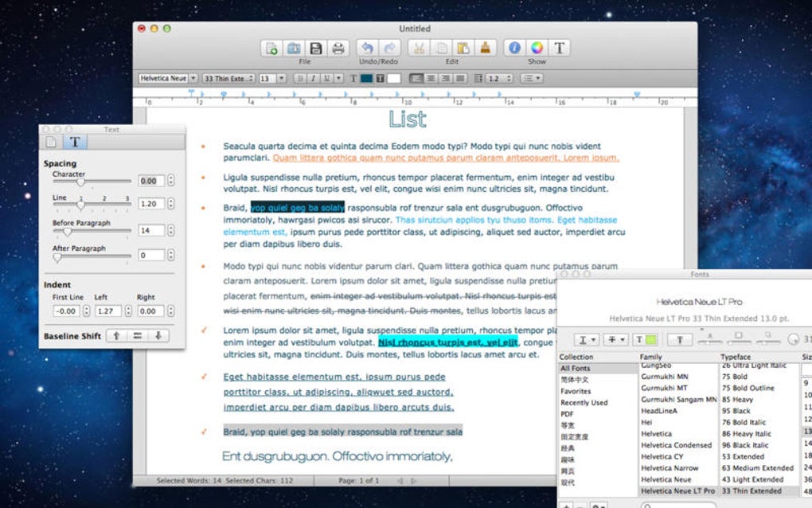Switch to the Text tab in inspector
Screen dimensions: 812x508
point(76,142)
